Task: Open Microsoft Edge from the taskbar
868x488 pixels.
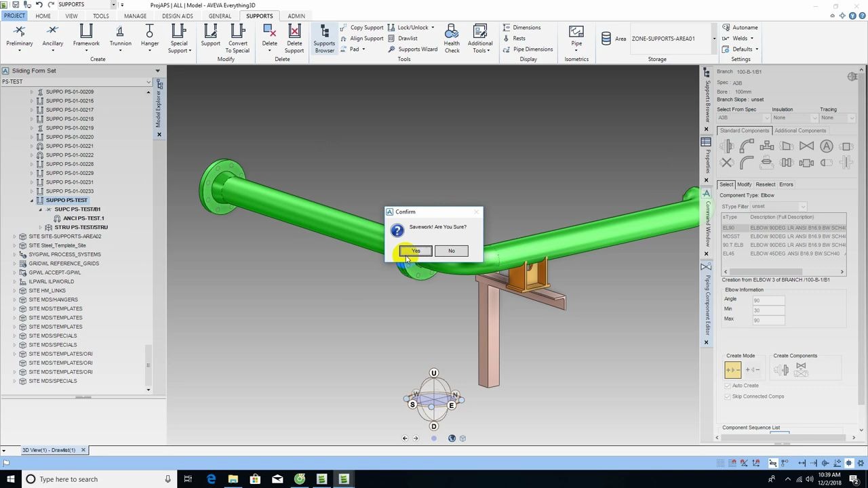Action: point(211,479)
